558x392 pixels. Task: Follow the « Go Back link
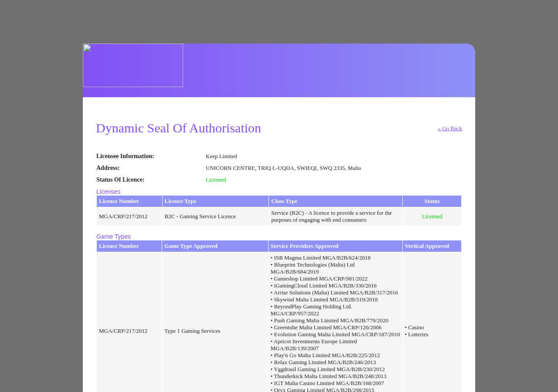[450, 128]
